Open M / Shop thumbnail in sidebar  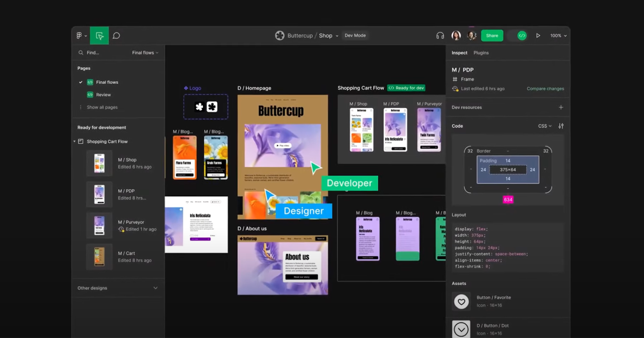tap(99, 163)
